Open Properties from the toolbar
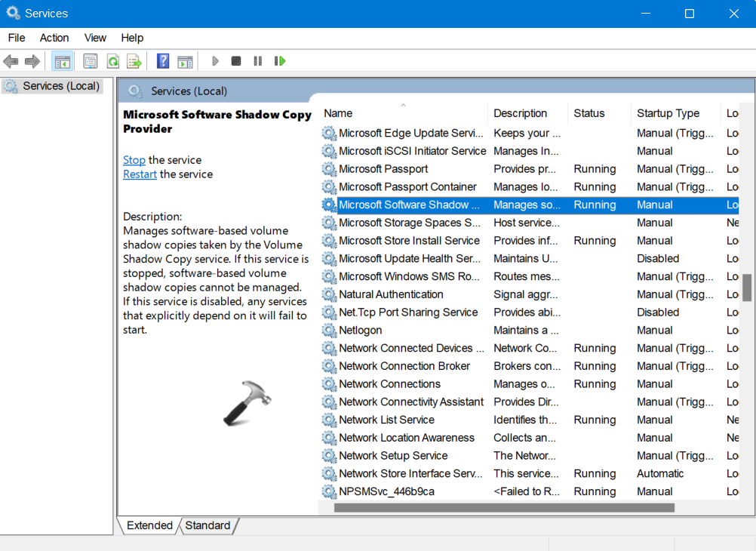This screenshot has width=756, height=551. [x=91, y=61]
